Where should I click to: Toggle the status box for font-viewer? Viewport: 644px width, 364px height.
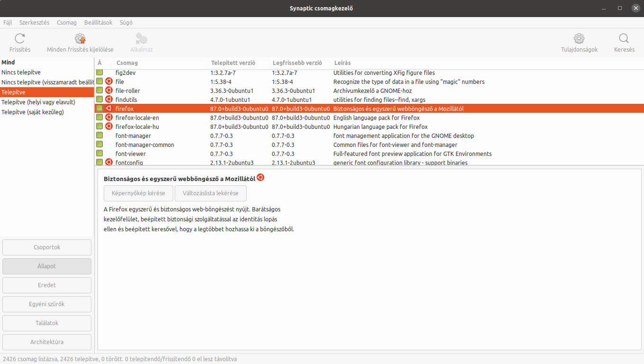tap(99, 154)
